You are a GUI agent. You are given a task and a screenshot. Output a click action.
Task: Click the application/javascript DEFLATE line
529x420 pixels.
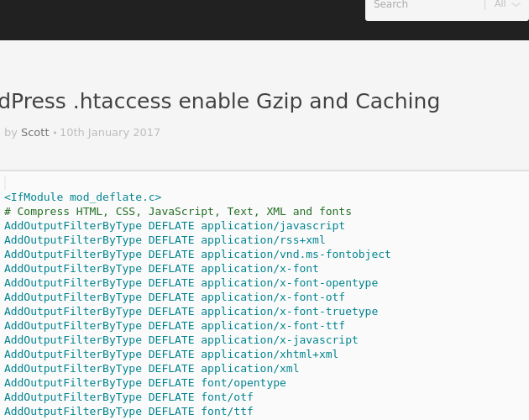pyautogui.click(x=175, y=225)
